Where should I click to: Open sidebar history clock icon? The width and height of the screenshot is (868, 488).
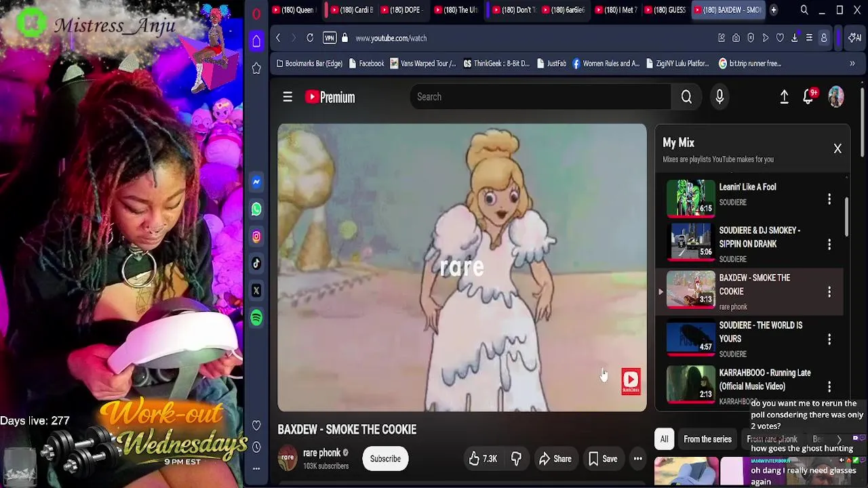256,447
